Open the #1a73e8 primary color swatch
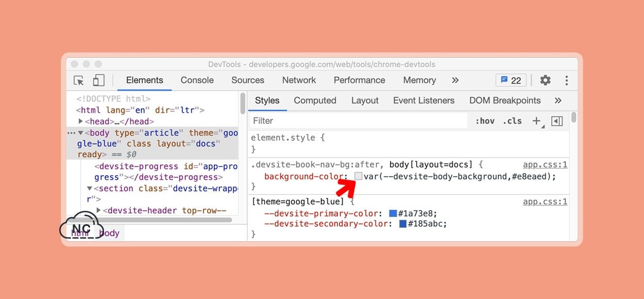644x299 pixels. 393,213
